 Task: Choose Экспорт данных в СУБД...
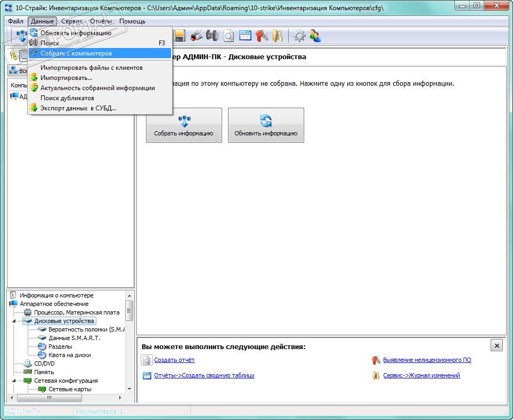[x=100, y=108]
